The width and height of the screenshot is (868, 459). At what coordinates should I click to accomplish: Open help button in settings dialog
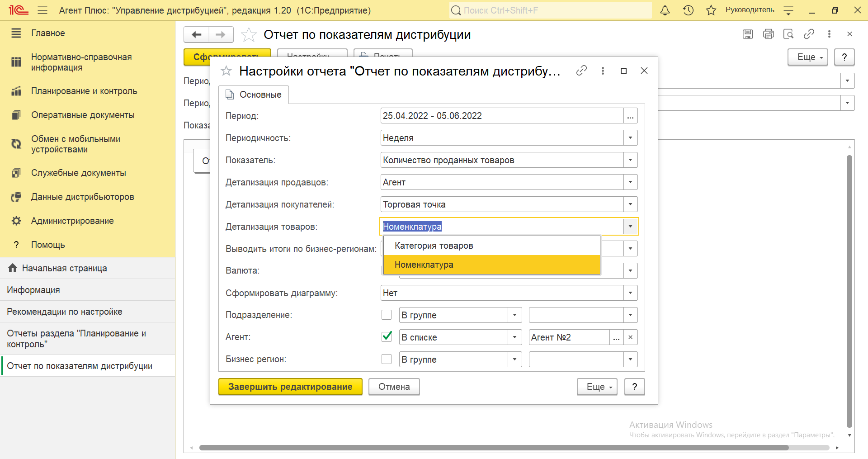coord(635,387)
